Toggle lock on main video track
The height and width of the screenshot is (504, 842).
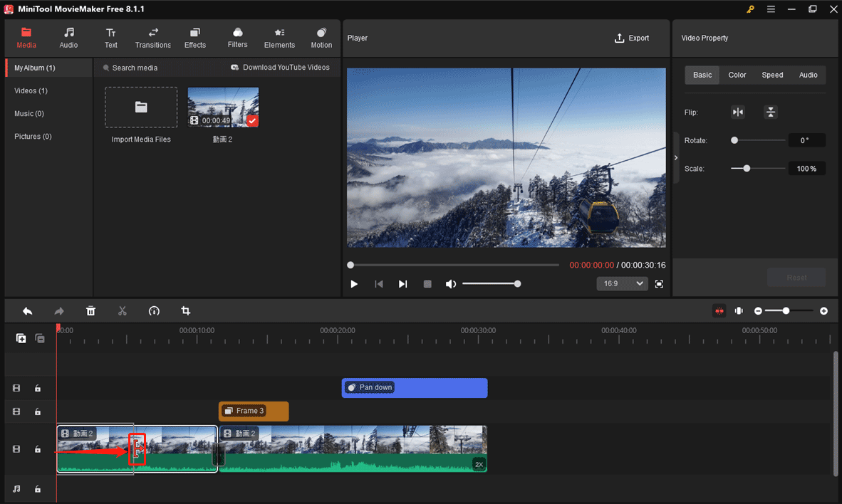(x=38, y=449)
